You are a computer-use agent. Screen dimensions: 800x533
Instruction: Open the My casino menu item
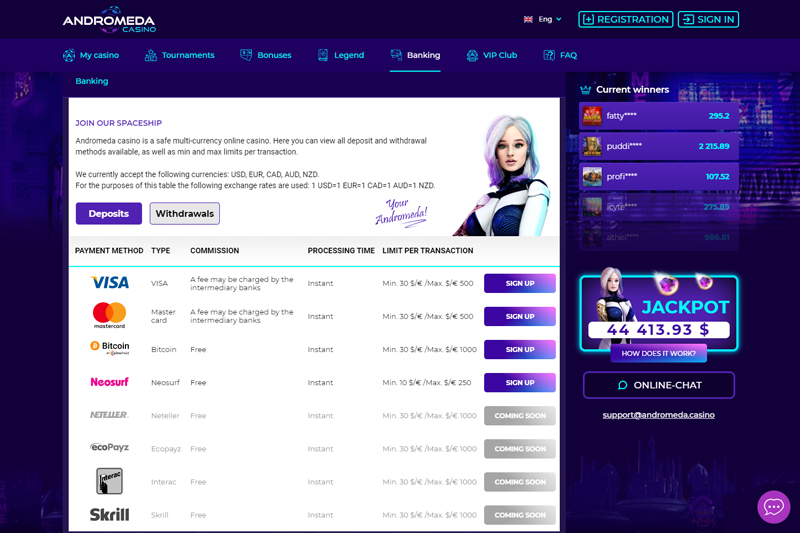91,55
